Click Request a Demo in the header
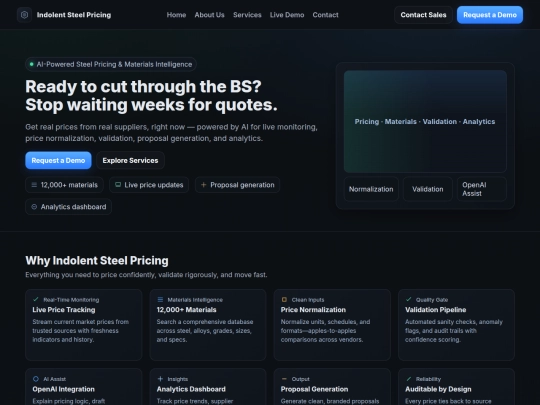Screen dimensions: 540x405 [x=490, y=15]
